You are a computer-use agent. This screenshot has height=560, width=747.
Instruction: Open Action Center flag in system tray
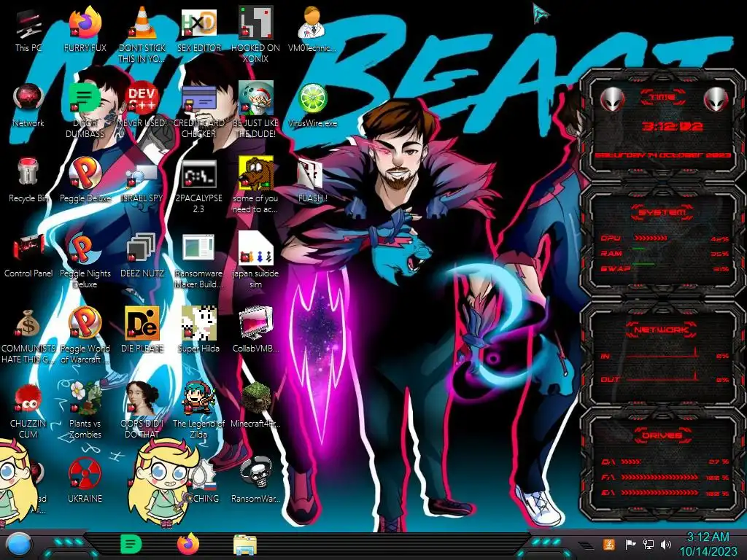tap(630, 544)
